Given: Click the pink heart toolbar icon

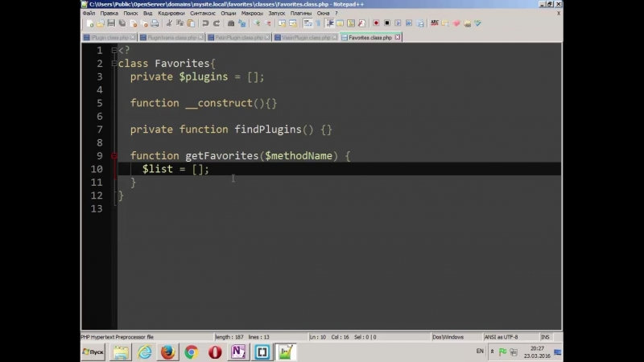Looking at the screenshot, I should tap(456, 23).
